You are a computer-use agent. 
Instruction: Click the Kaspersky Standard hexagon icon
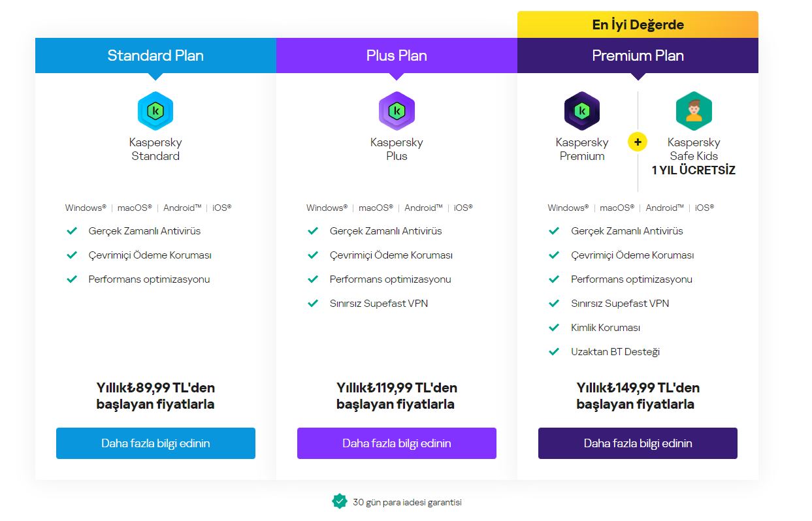click(x=155, y=111)
